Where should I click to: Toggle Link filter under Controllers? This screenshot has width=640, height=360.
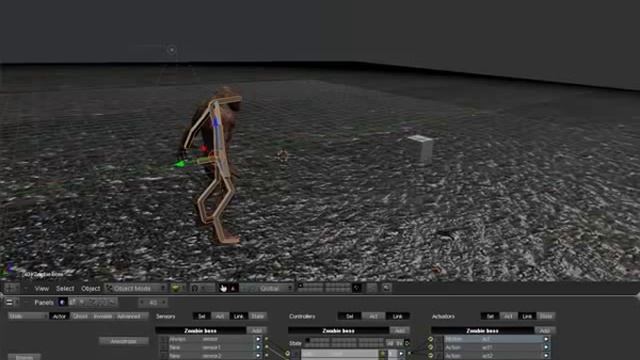pyautogui.click(x=397, y=316)
